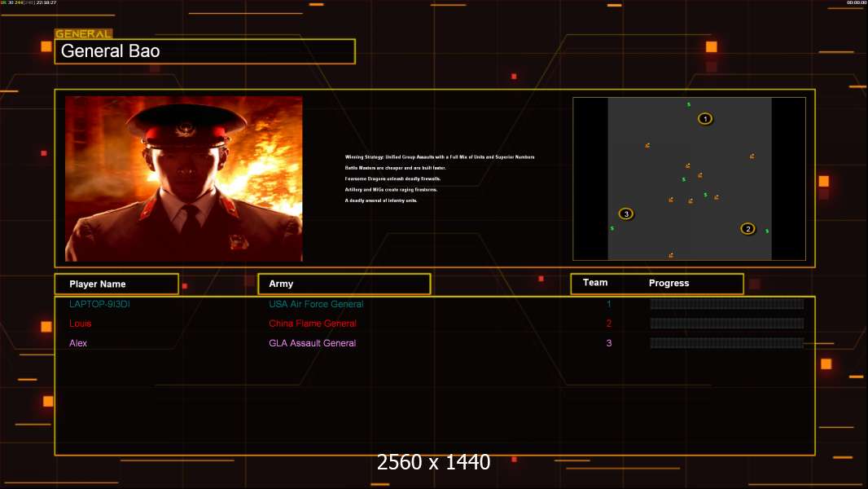Click the China Flame General army entry
The image size is (868, 489).
pyautogui.click(x=313, y=324)
